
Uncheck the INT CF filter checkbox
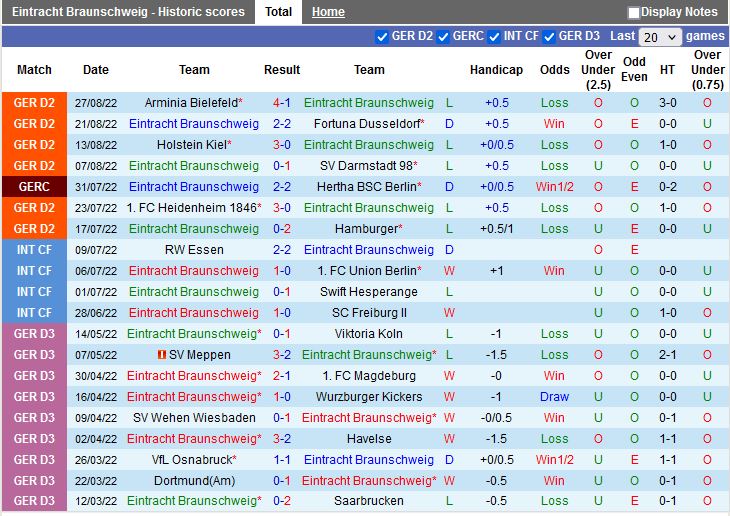tap(494, 37)
